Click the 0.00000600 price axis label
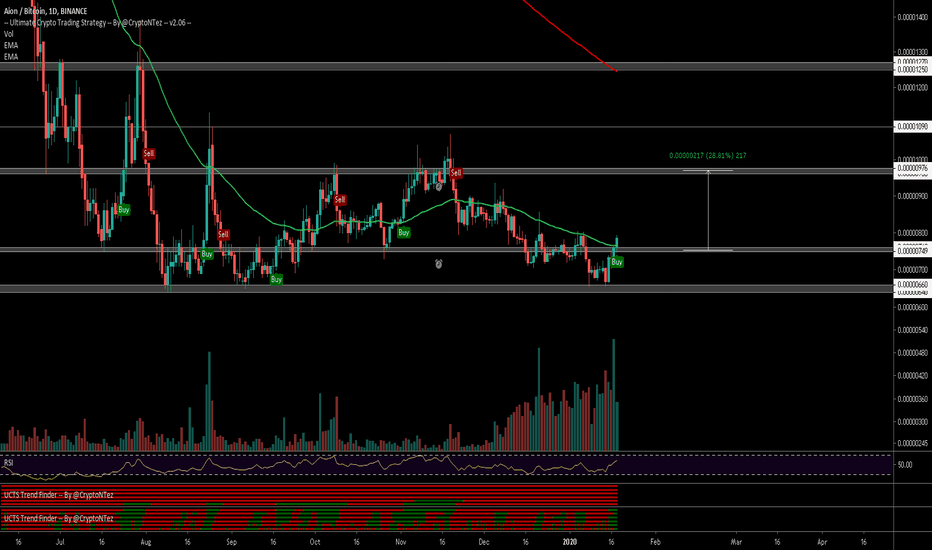This screenshot has height=550, width=932. [x=912, y=307]
